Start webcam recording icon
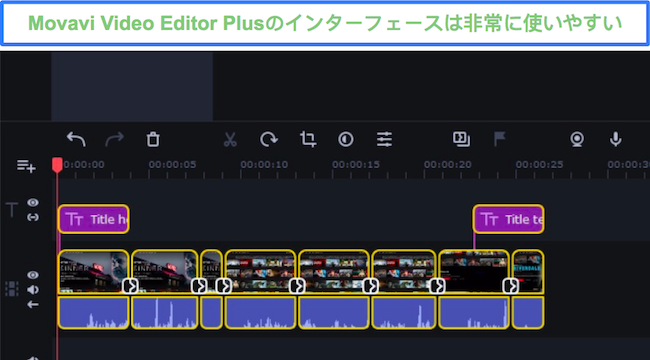The width and height of the screenshot is (650, 360). [577, 139]
